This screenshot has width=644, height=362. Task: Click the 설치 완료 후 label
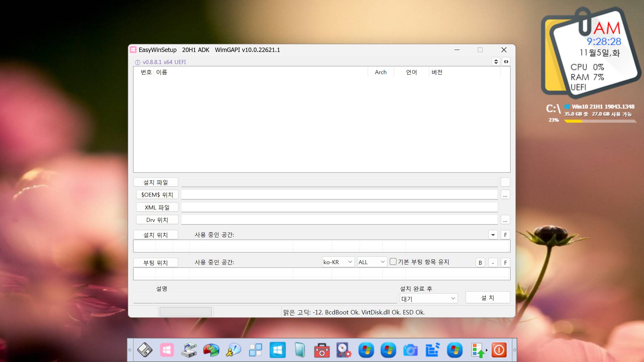(x=416, y=289)
